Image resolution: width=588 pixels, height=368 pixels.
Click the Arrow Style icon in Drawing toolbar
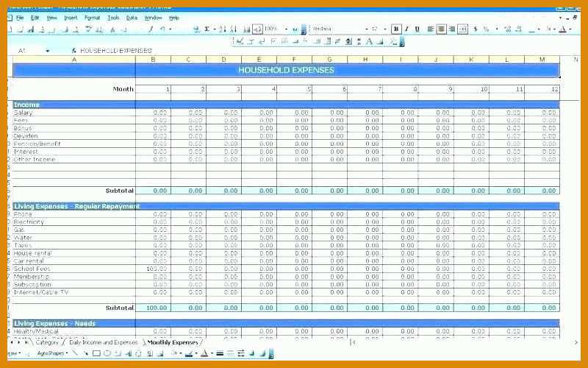241,353
